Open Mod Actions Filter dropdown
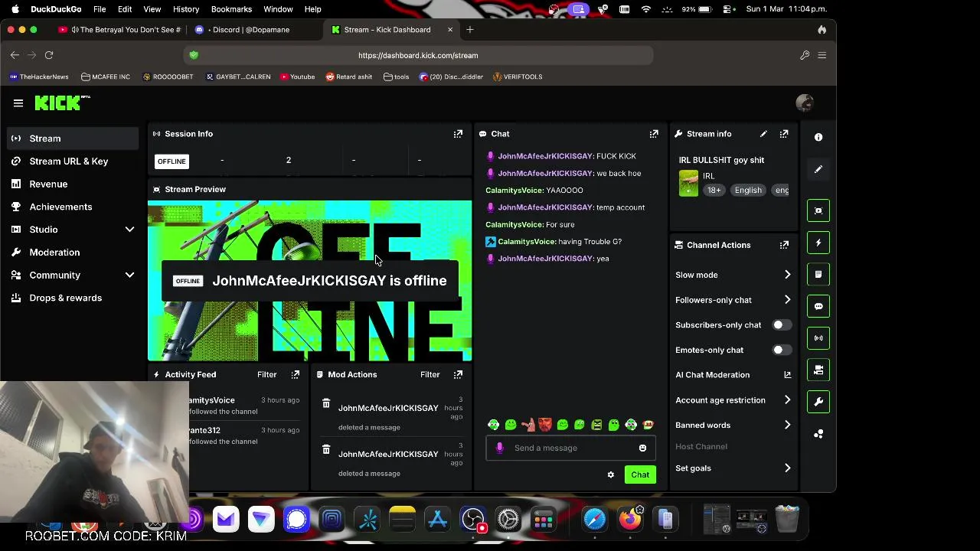 pyautogui.click(x=430, y=374)
